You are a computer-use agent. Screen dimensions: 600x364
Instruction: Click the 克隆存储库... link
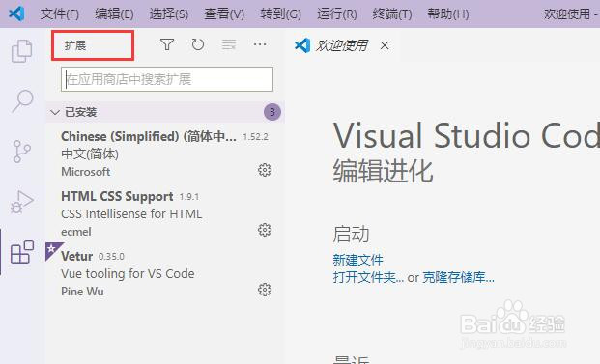458,277
